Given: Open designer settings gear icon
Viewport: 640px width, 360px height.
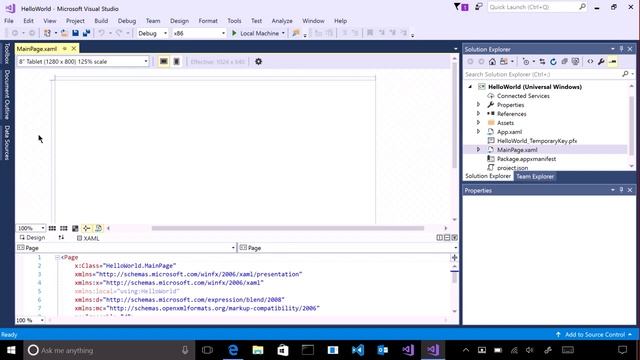Looking at the screenshot, I should point(258,62).
